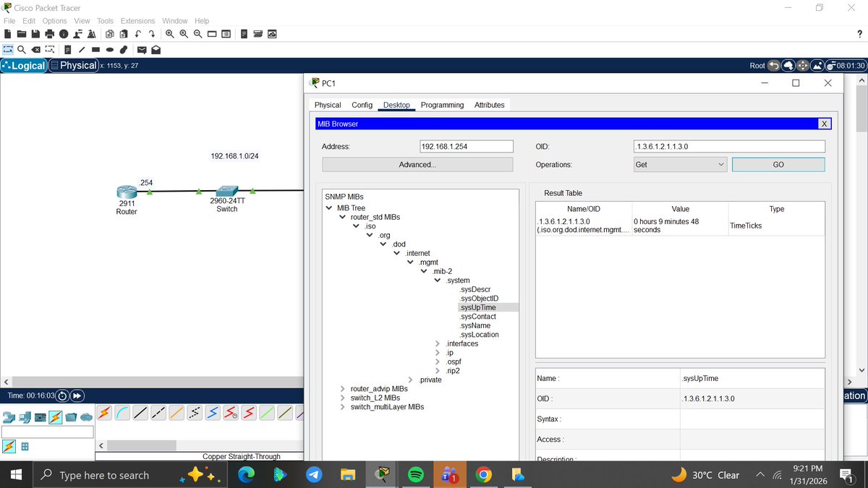The height and width of the screenshot is (488, 868).
Task: Open the Extensions menu
Action: tap(137, 21)
